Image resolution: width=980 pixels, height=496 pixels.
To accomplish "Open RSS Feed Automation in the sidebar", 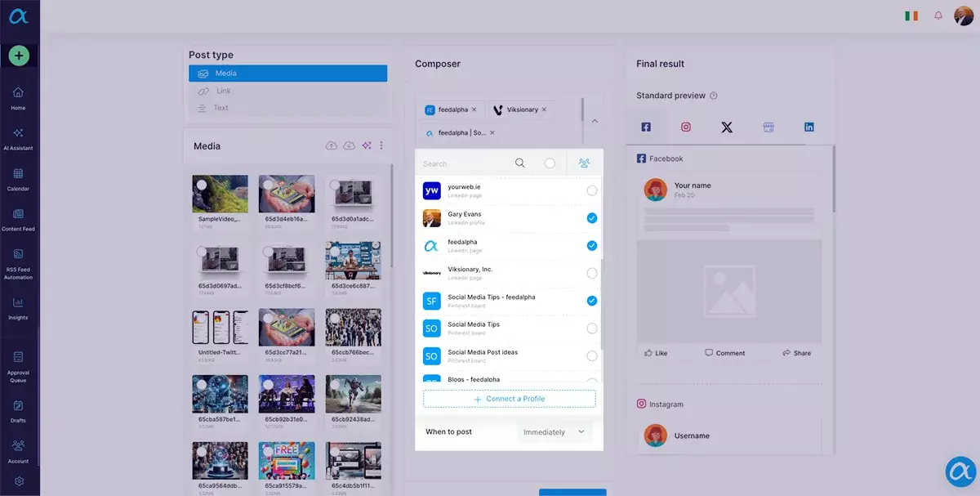I will coord(18,264).
